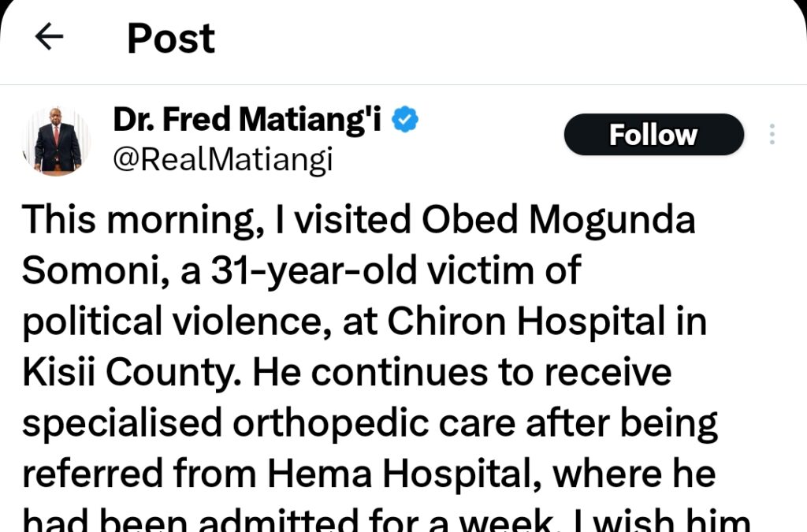
Task: Click the Post header title
Action: pos(171,38)
